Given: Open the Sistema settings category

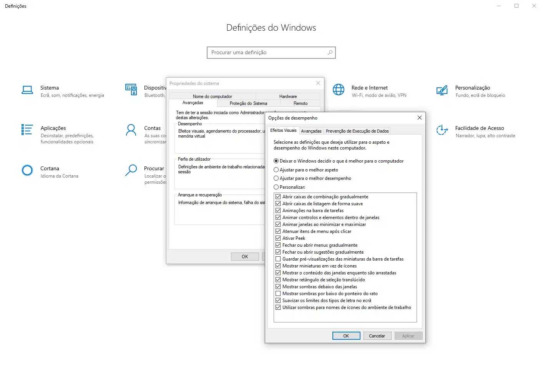Looking at the screenshot, I should [63, 91].
